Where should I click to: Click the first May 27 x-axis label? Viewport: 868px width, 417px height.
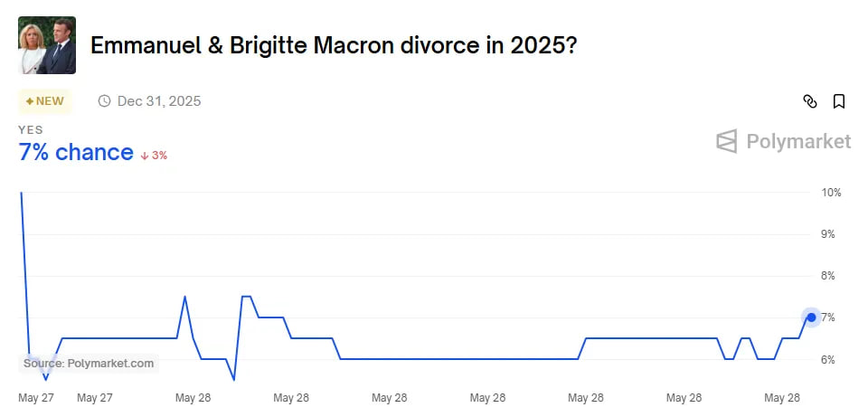[x=36, y=398]
